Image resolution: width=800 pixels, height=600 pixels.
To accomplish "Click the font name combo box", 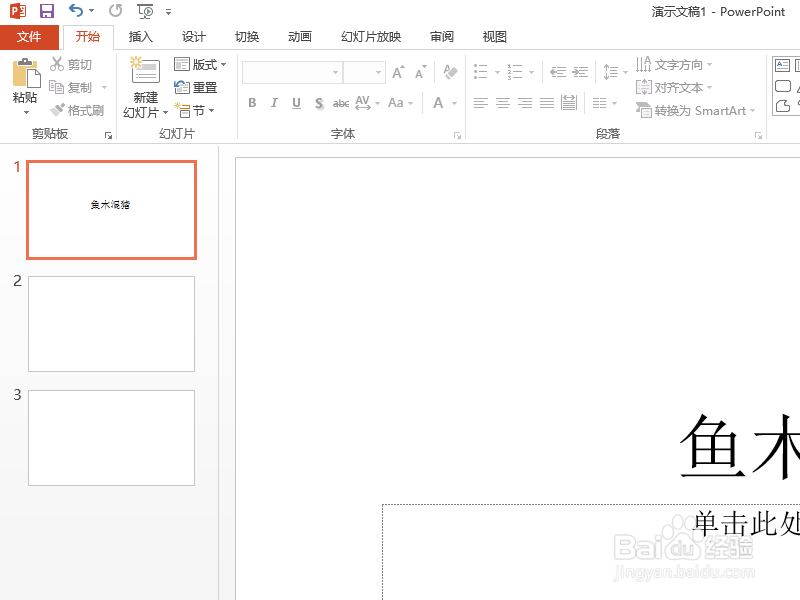I will [x=292, y=72].
